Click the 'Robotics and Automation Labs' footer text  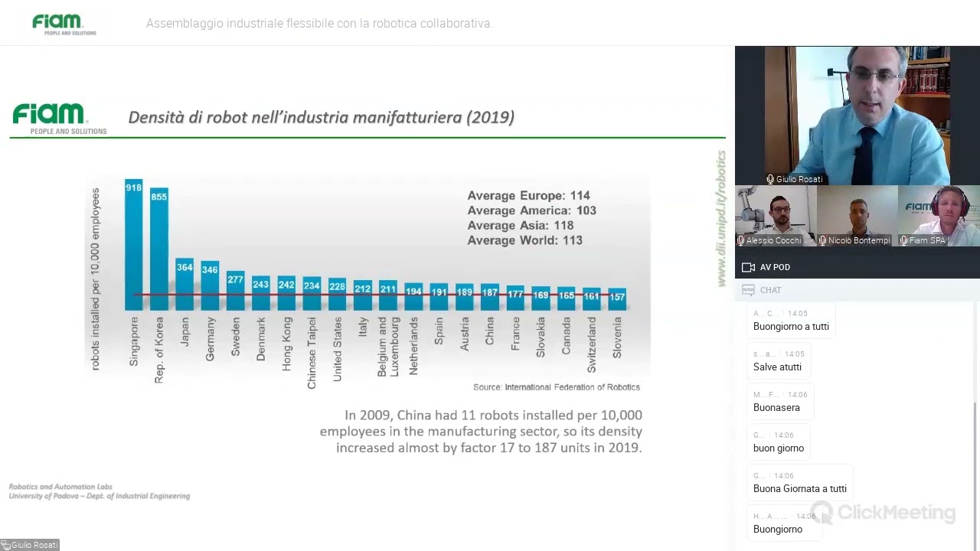60,487
